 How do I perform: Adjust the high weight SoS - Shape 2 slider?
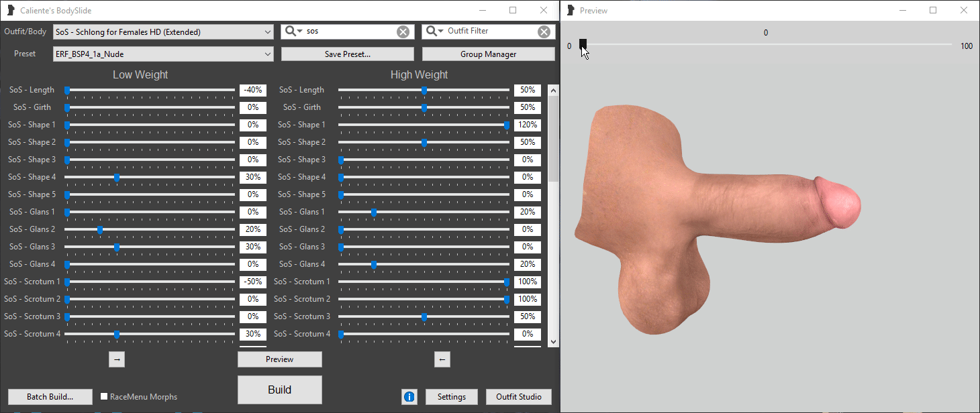click(x=424, y=142)
